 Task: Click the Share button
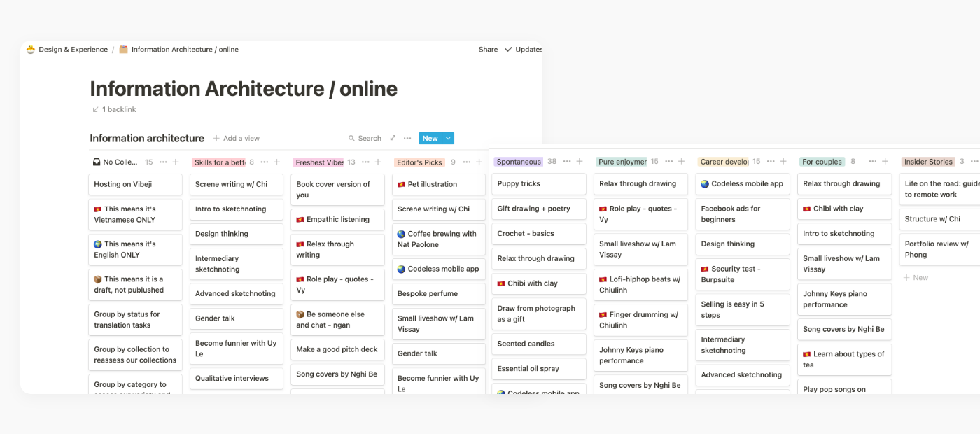pyautogui.click(x=488, y=50)
